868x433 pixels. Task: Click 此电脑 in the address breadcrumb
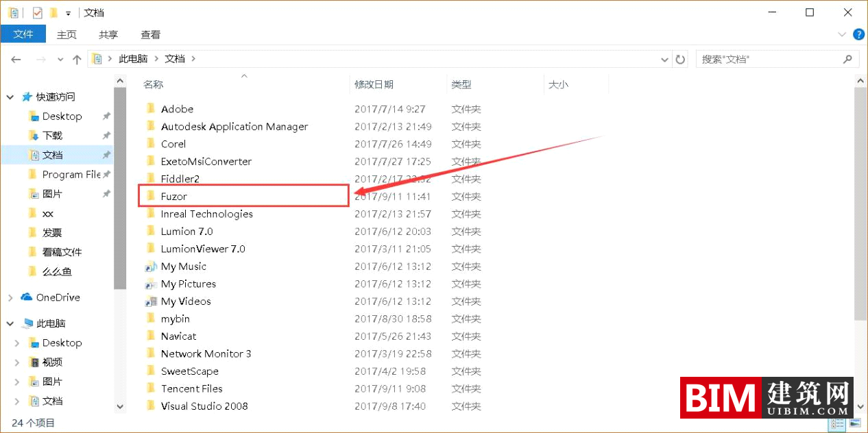(133, 60)
